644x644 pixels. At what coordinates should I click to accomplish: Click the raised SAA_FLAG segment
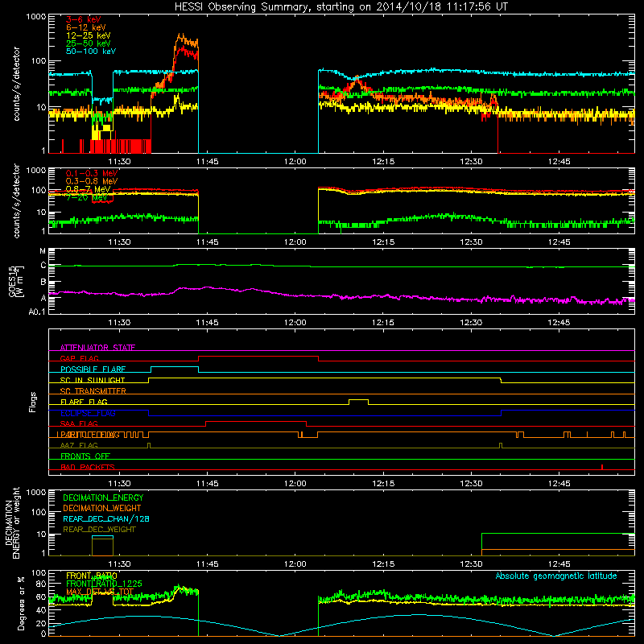pyautogui.click(x=256, y=422)
